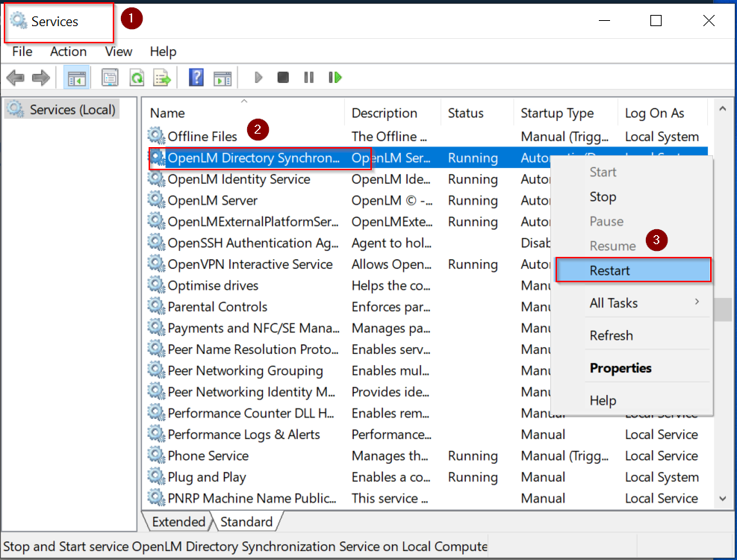Click the Pause Service toolbar icon

coord(308,78)
